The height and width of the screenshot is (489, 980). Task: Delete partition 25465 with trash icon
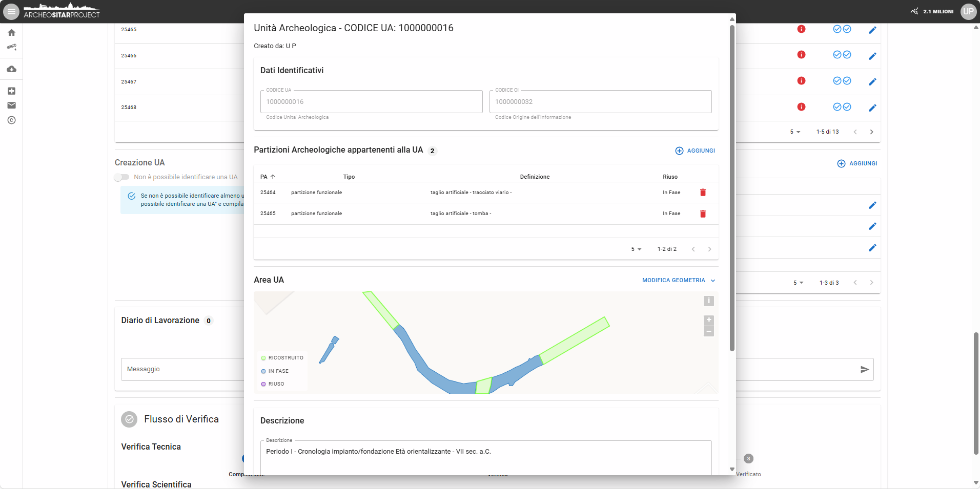(703, 214)
